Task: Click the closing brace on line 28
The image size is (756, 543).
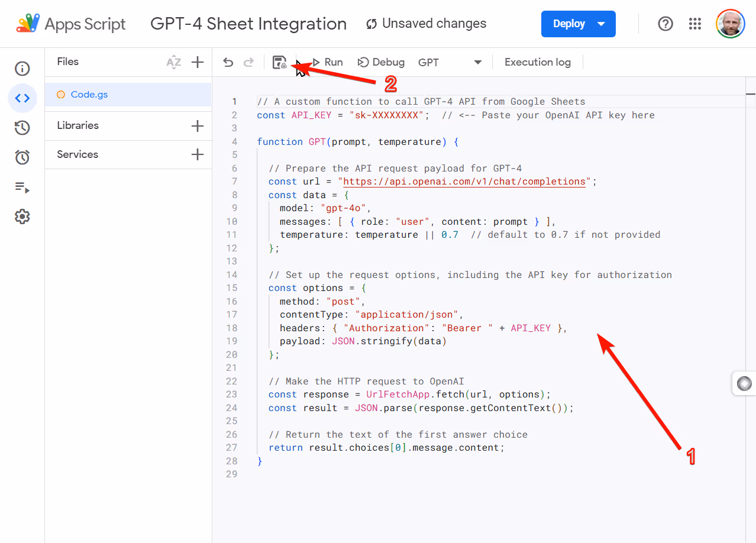Action: [x=260, y=461]
